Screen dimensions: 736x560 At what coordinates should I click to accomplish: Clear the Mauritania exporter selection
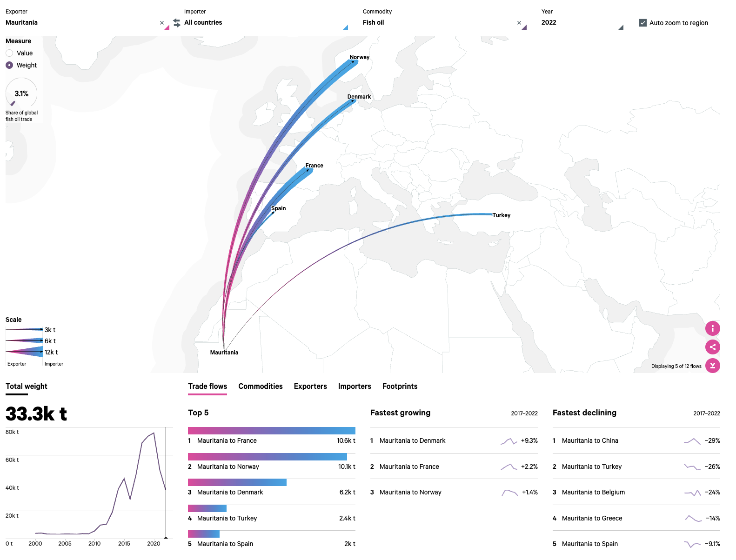(x=162, y=23)
